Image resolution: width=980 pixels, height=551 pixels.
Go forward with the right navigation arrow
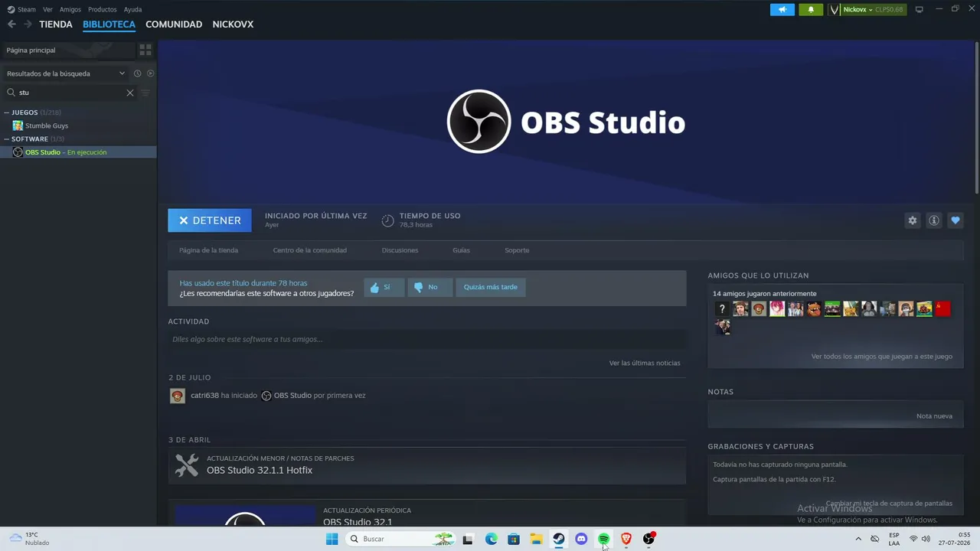coord(28,24)
